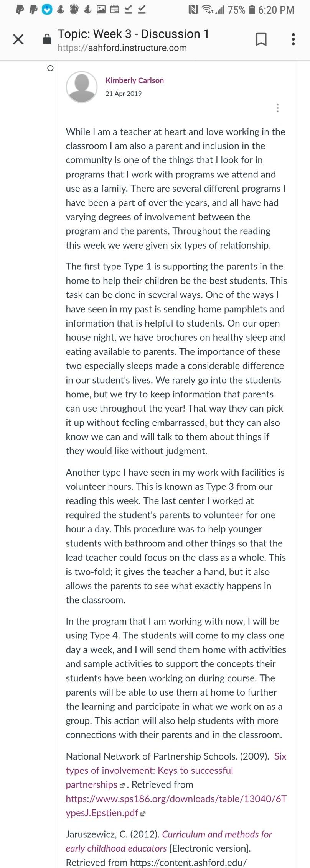Open Kimberly Carlson's profile name link
The width and height of the screenshot is (310, 868).
coord(135,80)
